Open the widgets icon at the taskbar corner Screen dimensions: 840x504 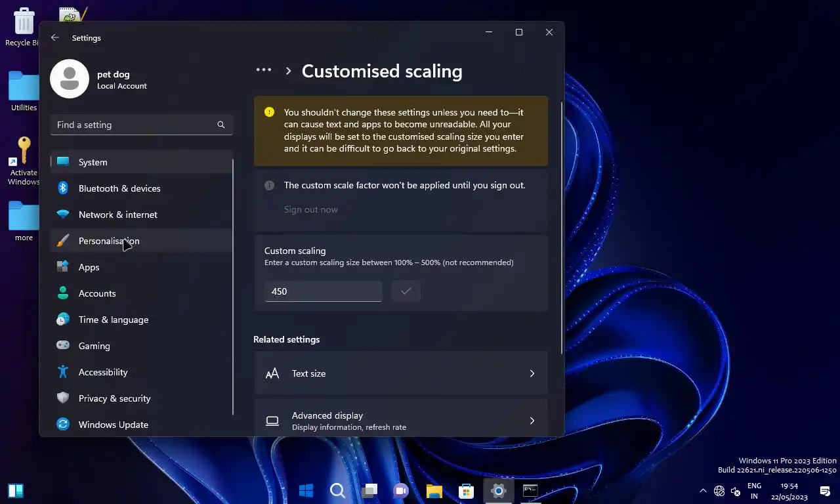[x=16, y=490]
